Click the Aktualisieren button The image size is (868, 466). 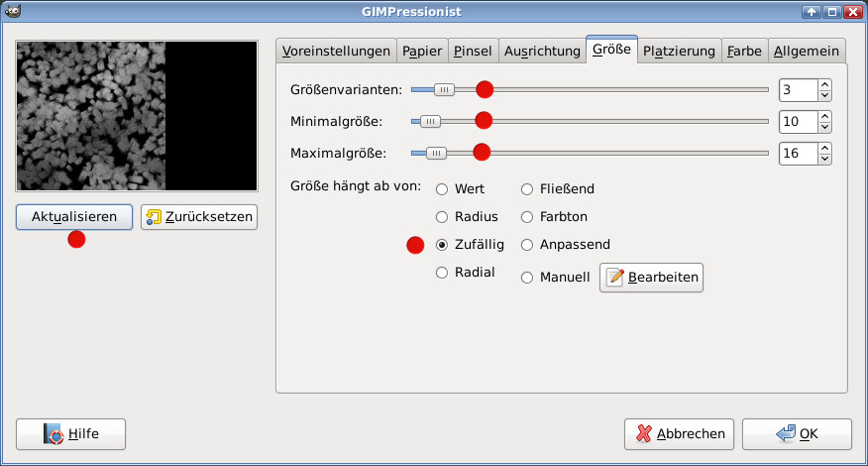coord(74,217)
